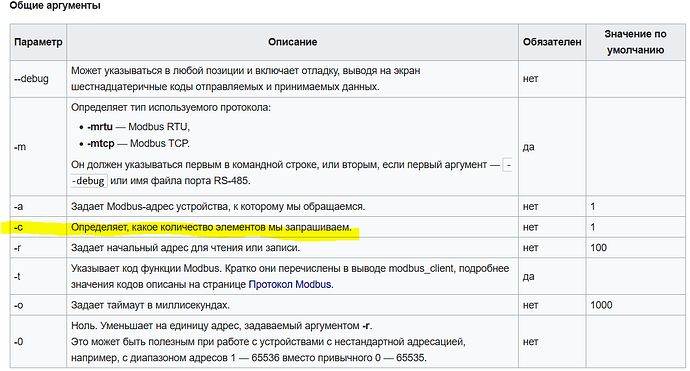The image size is (690, 371).
Task: Click the -a parameter description text
Action: point(218,206)
